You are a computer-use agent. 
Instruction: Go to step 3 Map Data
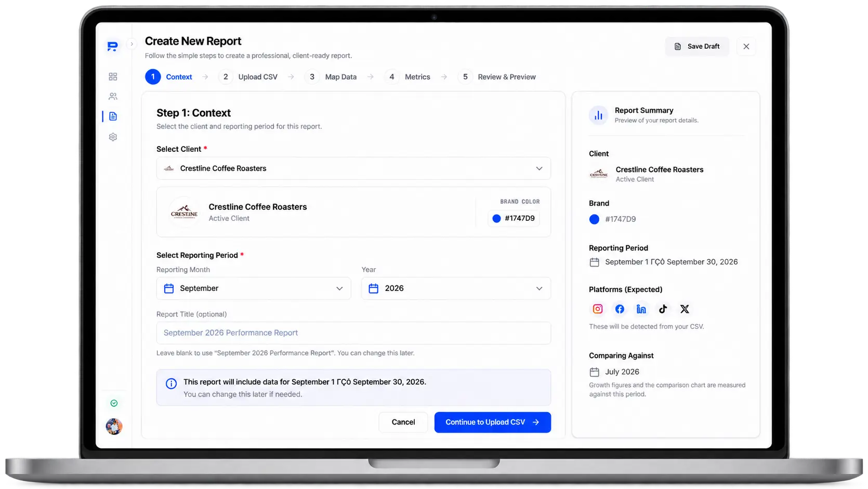[x=331, y=77]
